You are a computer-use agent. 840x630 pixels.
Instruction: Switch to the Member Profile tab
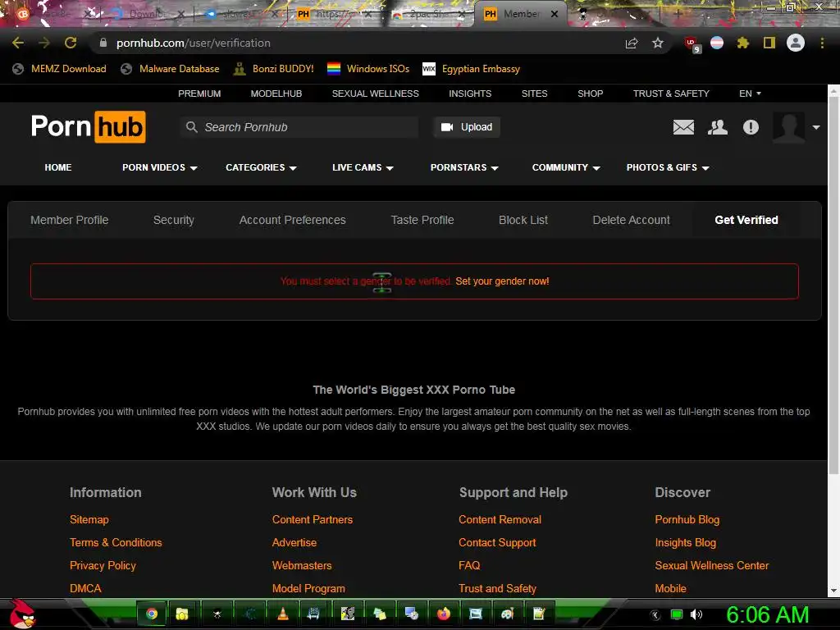coord(69,220)
